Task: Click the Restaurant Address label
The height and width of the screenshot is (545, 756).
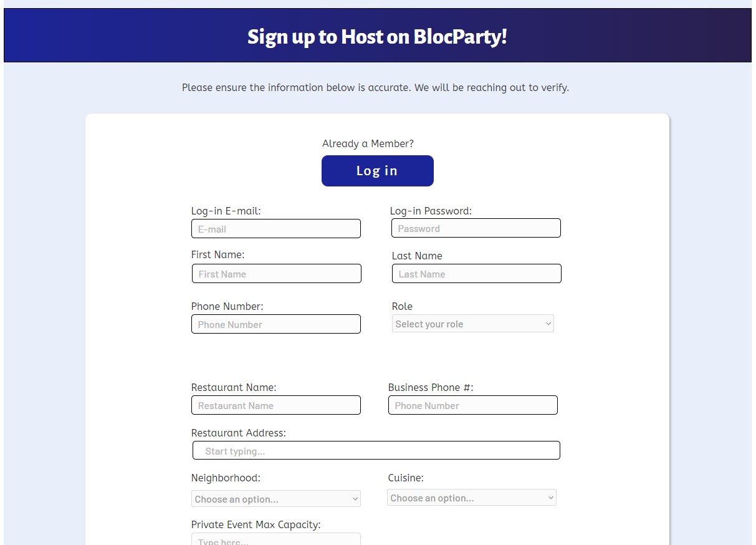Action: coord(239,433)
